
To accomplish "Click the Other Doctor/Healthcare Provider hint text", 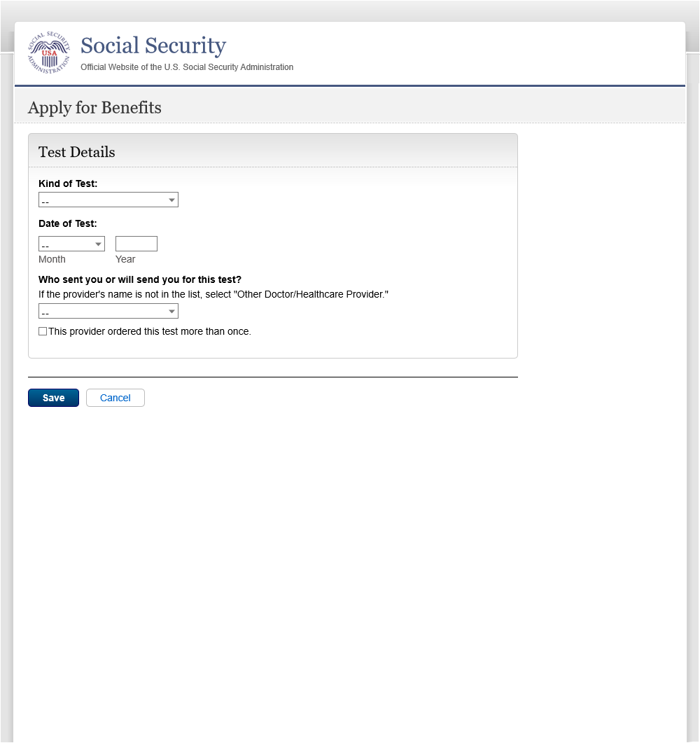I will pyautogui.click(x=213, y=294).
